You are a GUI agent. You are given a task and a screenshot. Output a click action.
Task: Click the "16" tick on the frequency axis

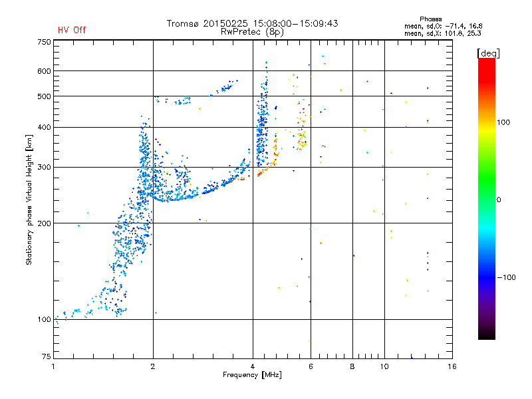pyautogui.click(x=452, y=366)
